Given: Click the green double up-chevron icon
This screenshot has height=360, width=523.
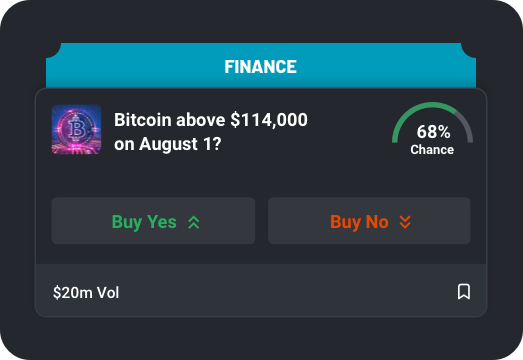Looking at the screenshot, I should [x=193, y=222].
